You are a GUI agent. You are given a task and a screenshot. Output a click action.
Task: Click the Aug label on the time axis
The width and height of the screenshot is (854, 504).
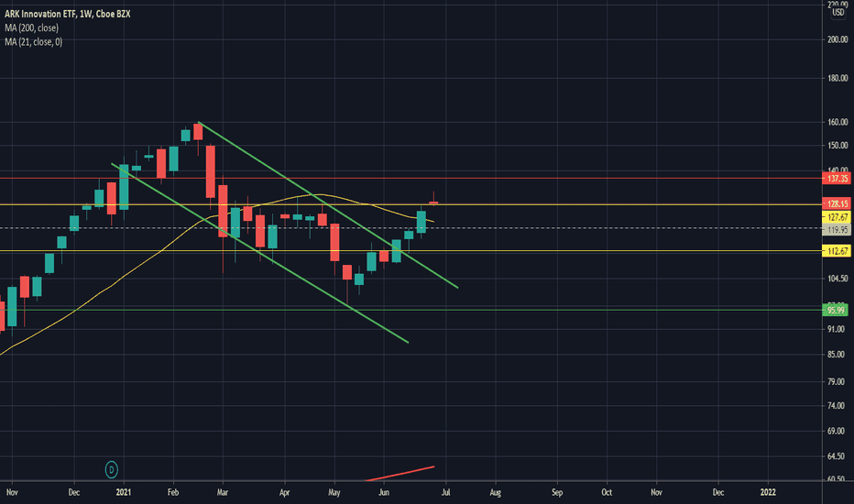(x=496, y=493)
